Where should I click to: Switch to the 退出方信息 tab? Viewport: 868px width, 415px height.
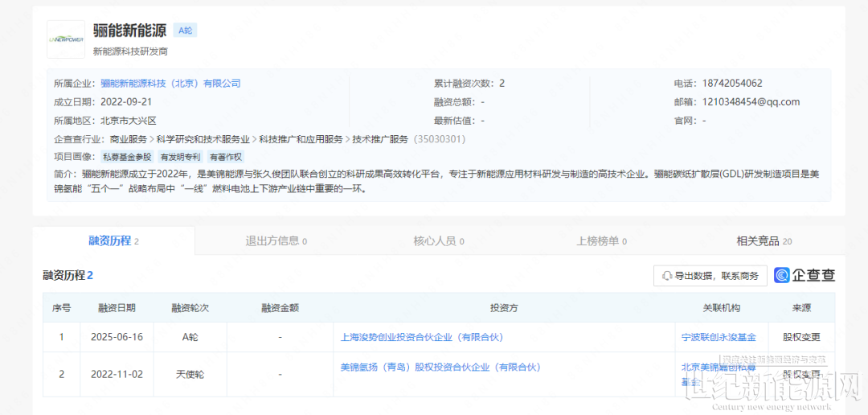[276, 241]
